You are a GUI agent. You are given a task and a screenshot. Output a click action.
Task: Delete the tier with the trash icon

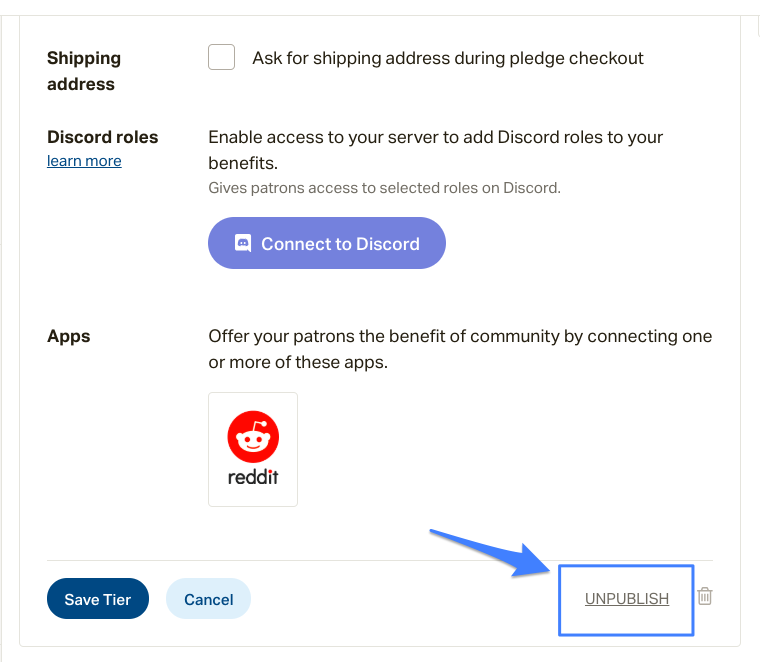tap(705, 596)
